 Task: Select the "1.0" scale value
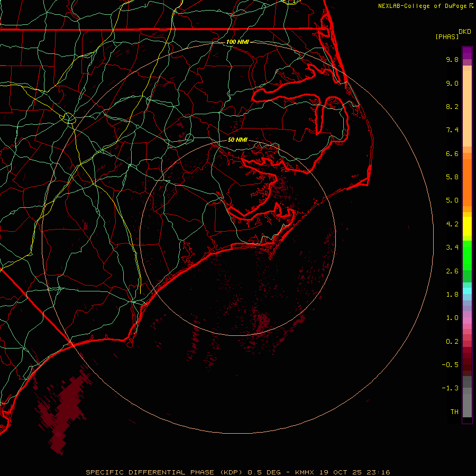tap(452, 318)
